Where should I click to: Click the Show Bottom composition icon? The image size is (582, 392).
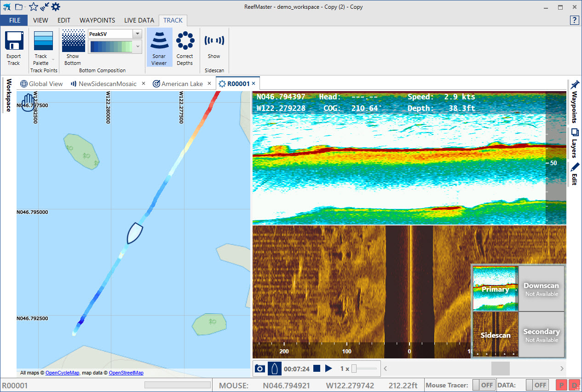tap(73, 41)
